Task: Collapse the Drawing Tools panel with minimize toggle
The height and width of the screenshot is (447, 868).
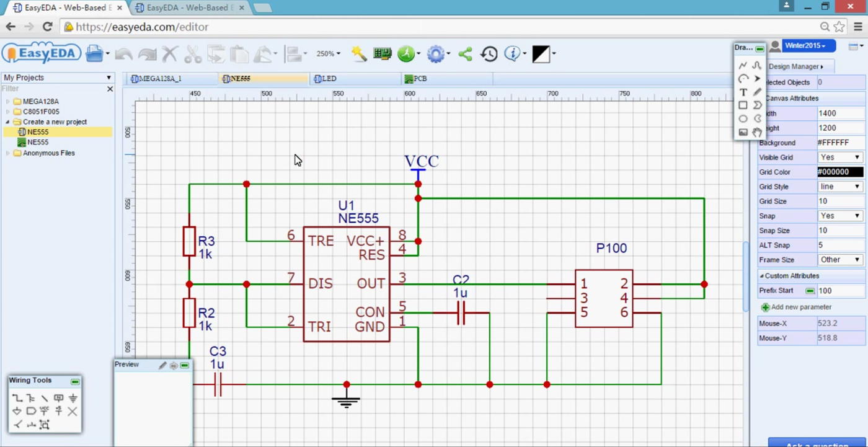Action: pyautogui.click(x=759, y=48)
